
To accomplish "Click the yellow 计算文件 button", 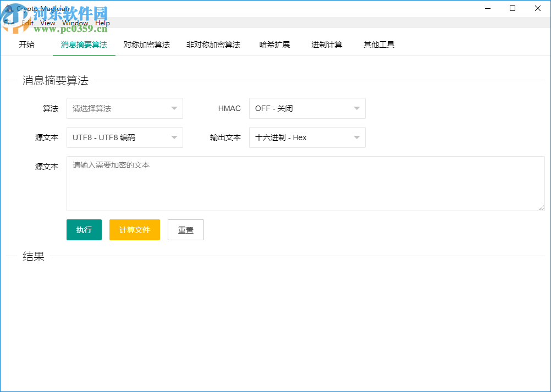I will pyautogui.click(x=134, y=229).
